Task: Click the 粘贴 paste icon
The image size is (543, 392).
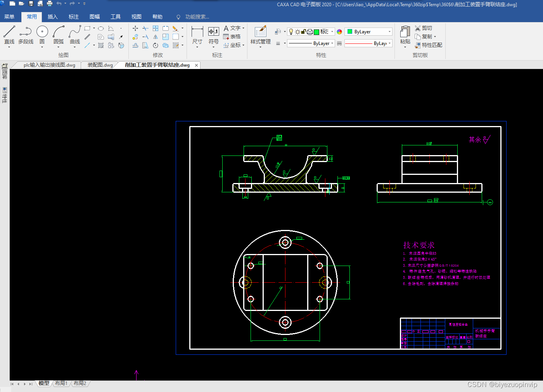Action: point(405,32)
